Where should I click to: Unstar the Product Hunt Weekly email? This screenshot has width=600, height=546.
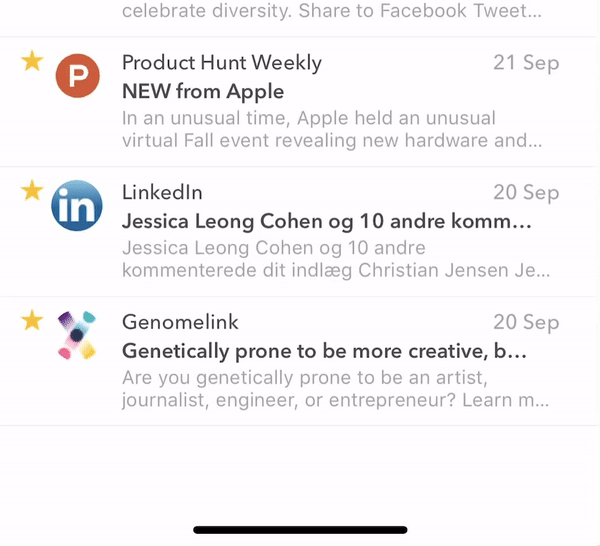[x=32, y=61]
